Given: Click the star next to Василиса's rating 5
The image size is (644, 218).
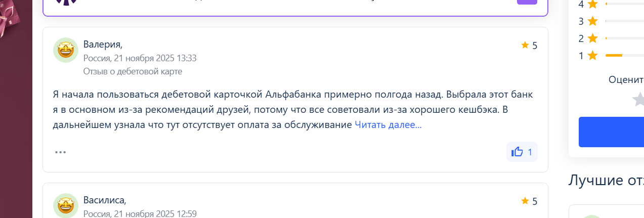Looking at the screenshot, I should [x=525, y=201].
